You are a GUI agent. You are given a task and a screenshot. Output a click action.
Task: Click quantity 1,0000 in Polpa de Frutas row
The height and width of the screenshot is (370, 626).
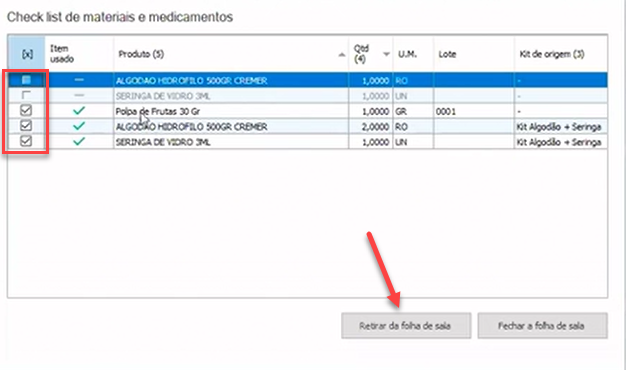click(x=375, y=111)
